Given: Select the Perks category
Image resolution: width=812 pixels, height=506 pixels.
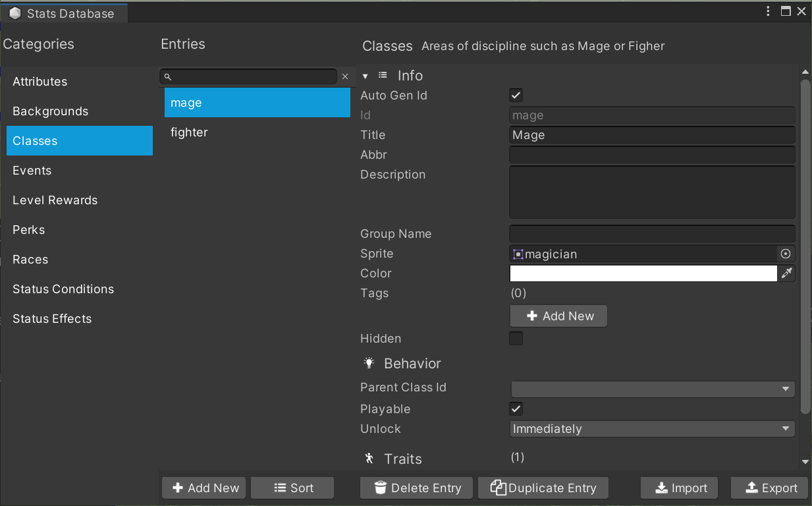Looking at the screenshot, I should (x=29, y=230).
